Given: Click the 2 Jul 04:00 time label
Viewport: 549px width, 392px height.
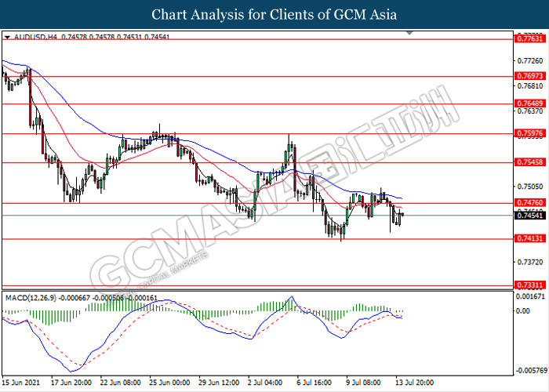Looking at the screenshot, I should point(265,383).
